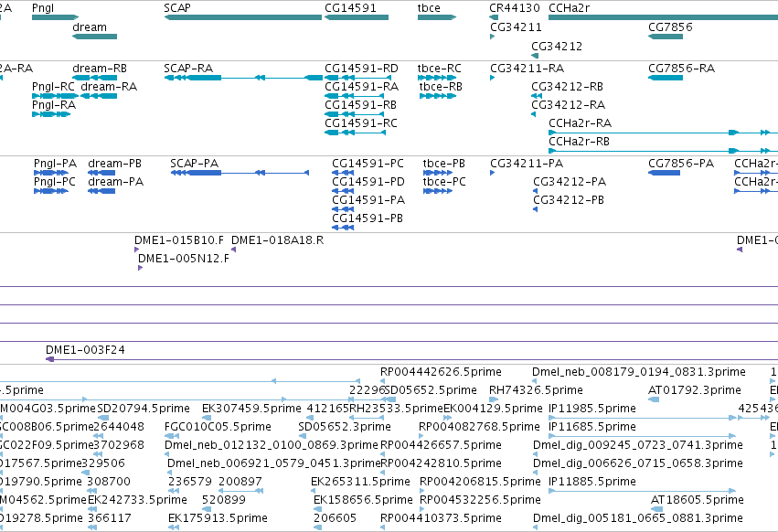Select the CG34211 gene label
This screenshot has height=532, width=778.
516,27
